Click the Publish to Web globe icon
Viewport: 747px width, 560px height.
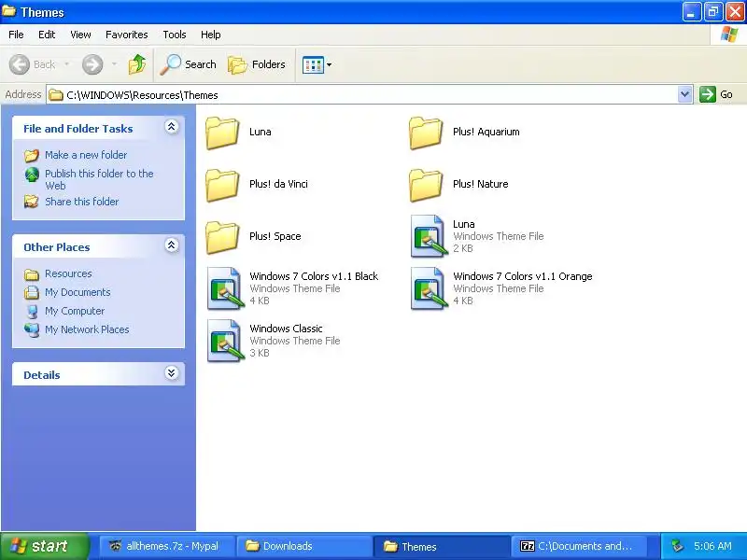[x=32, y=175]
